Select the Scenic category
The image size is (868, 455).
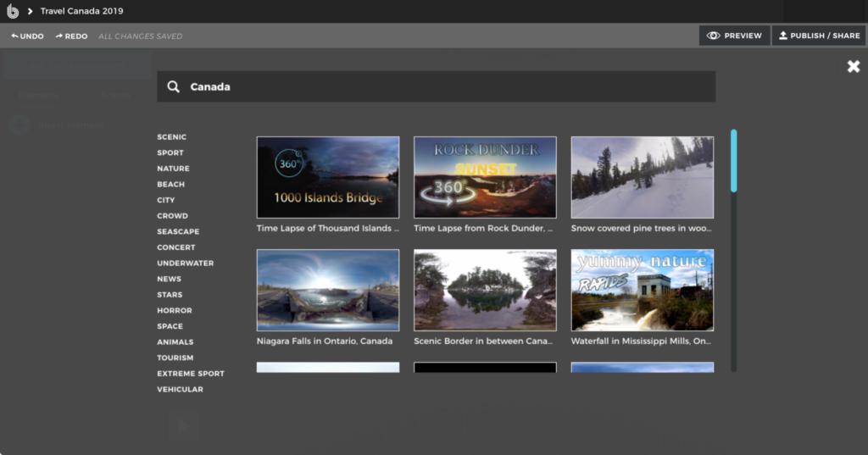coord(171,137)
